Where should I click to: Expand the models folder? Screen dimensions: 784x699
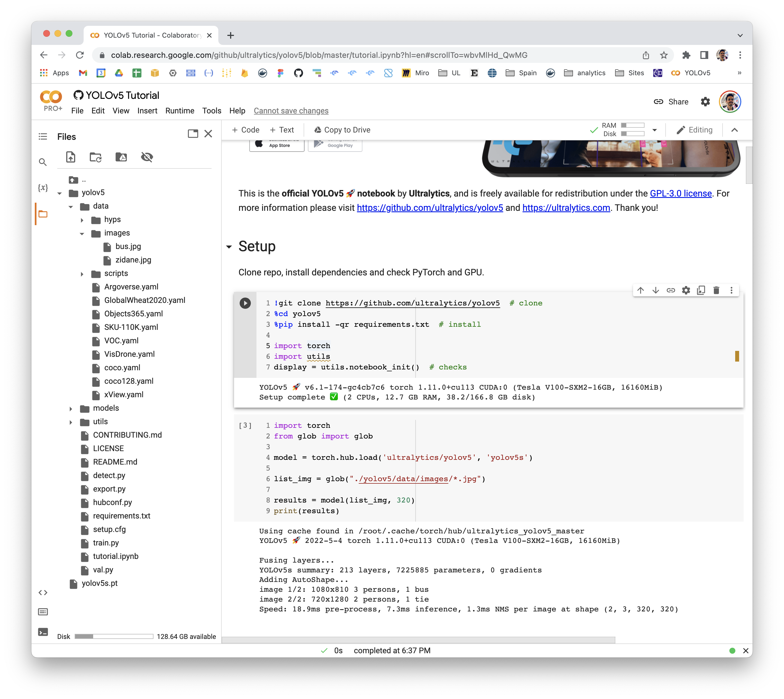(71, 408)
